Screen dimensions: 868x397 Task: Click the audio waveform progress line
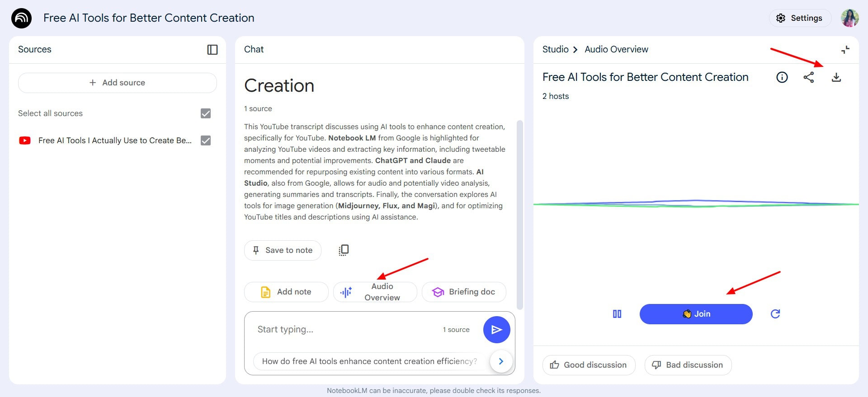pyautogui.click(x=696, y=204)
